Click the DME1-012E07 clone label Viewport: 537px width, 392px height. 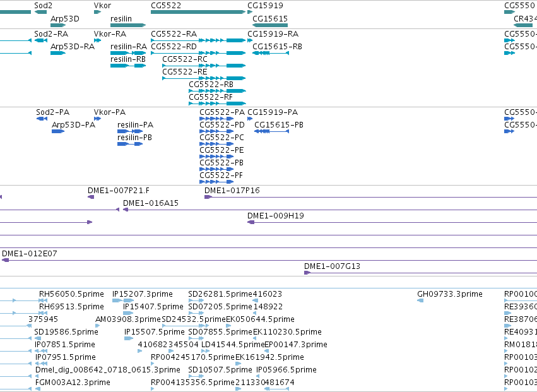coord(30,254)
